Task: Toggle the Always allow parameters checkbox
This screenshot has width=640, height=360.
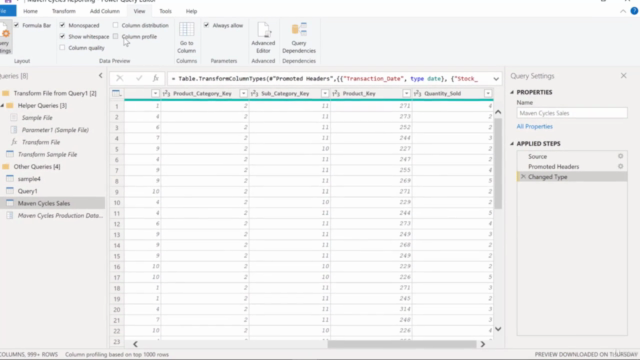Action: coord(207,25)
